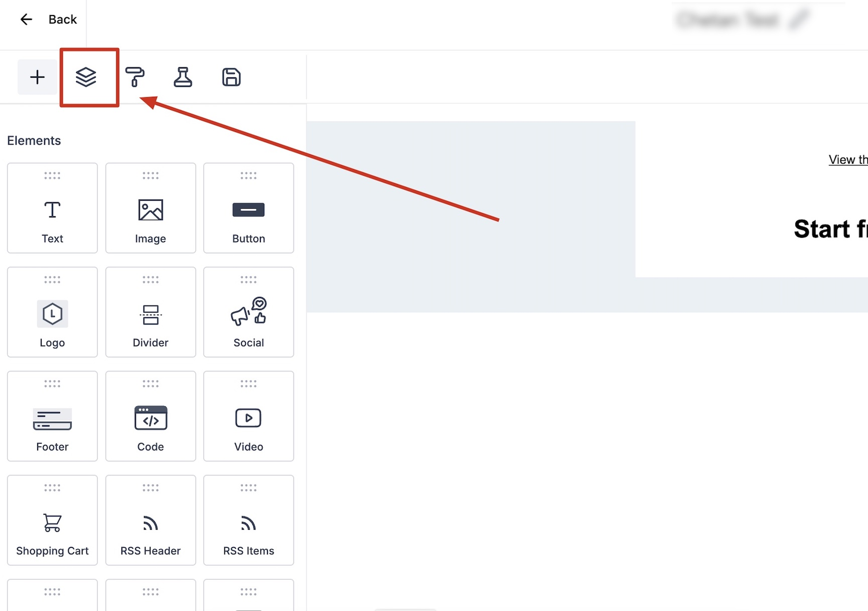Select the Button element tile

pos(248,208)
